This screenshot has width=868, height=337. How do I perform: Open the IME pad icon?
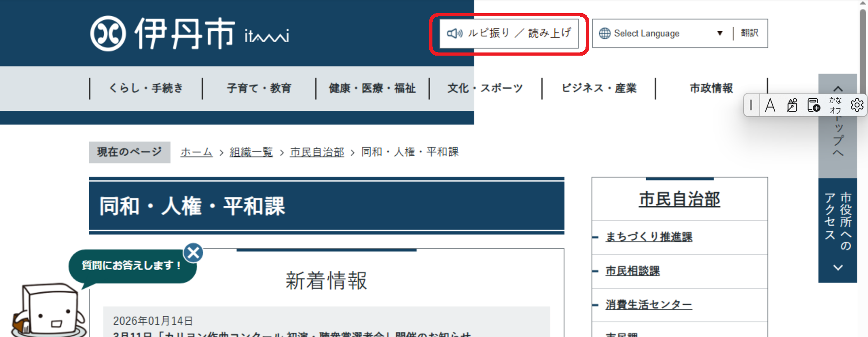click(791, 105)
